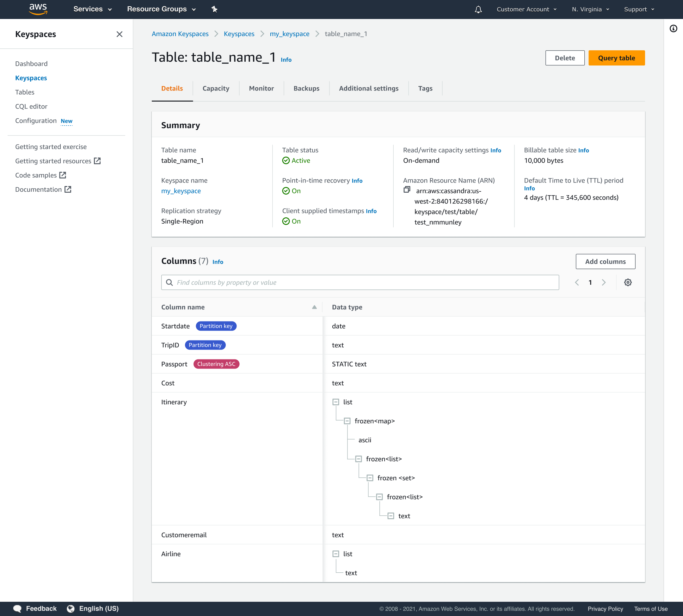Collapse the Itinerary list node
683x616 pixels.
[x=335, y=402]
